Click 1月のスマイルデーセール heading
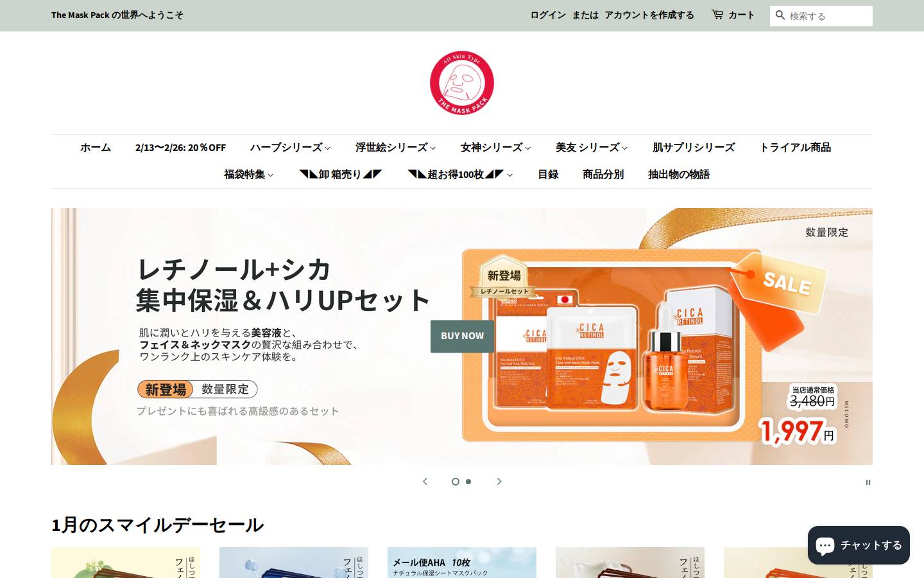 (157, 525)
